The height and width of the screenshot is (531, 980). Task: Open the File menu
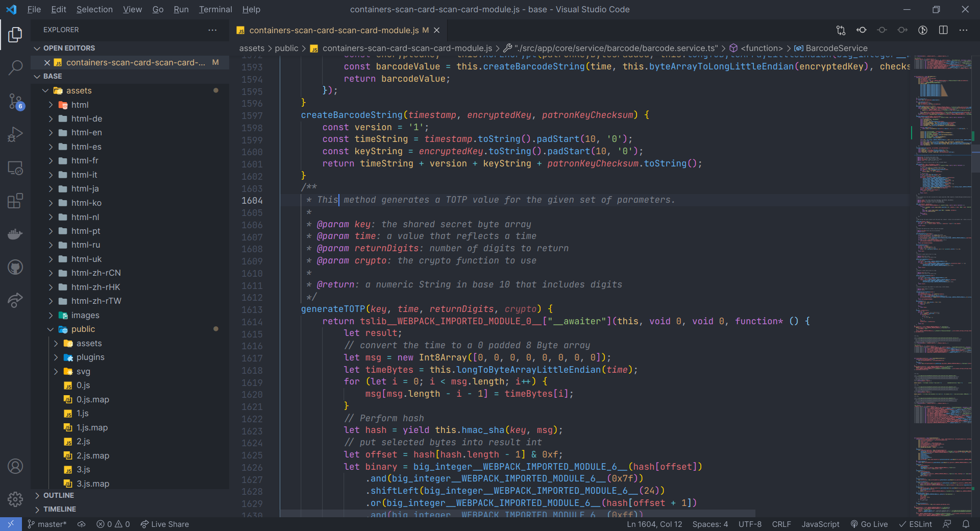(x=34, y=9)
